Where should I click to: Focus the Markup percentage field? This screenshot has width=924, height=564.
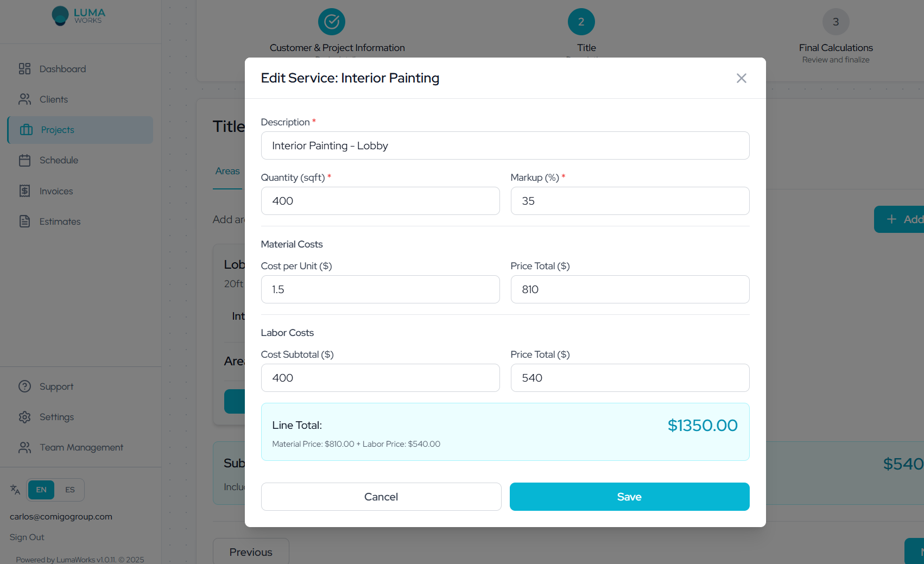[629, 201]
